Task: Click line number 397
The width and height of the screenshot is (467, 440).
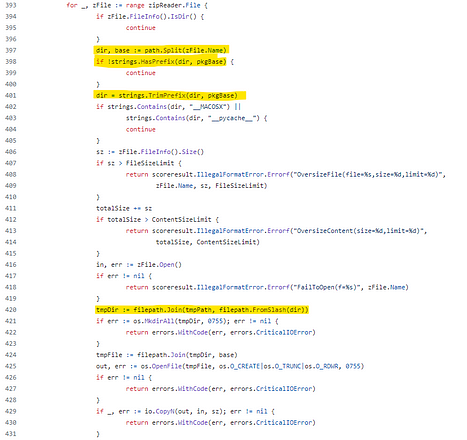Action: click(11, 50)
